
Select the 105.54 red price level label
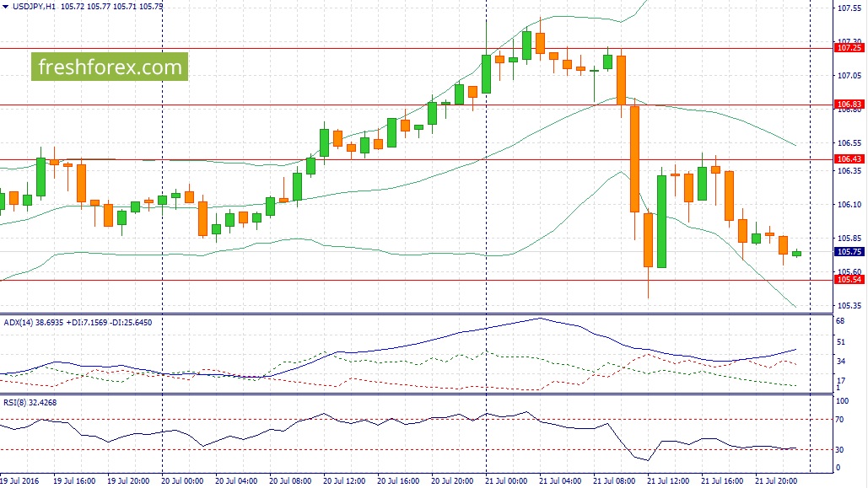tap(849, 280)
